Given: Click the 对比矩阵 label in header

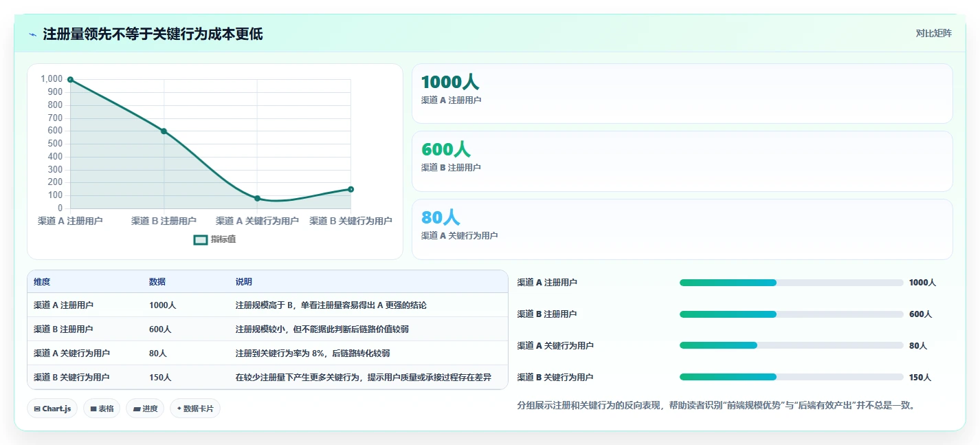Looking at the screenshot, I should tap(933, 34).
